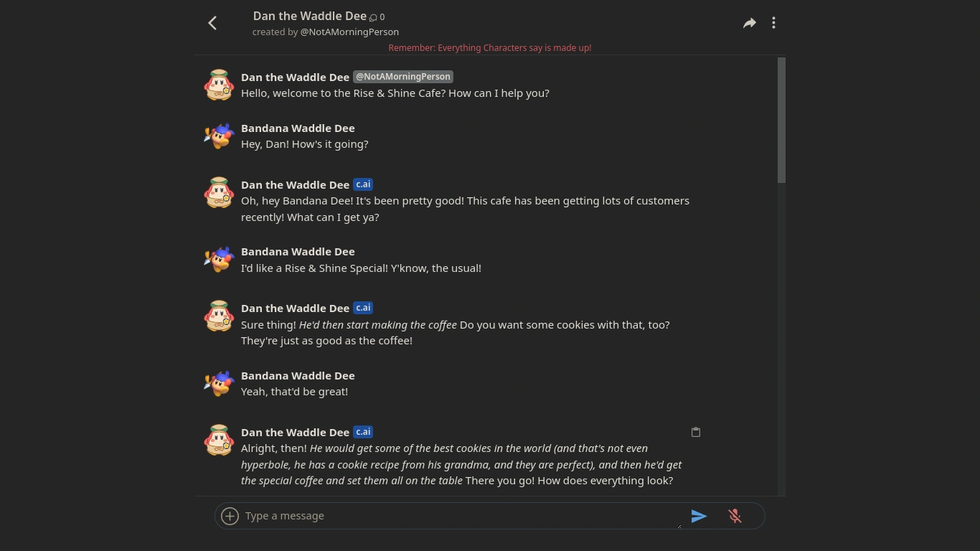Click the chat count bubble icon in the header
The width and height of the screenshot is (980, 551).
tap(373, 17)
